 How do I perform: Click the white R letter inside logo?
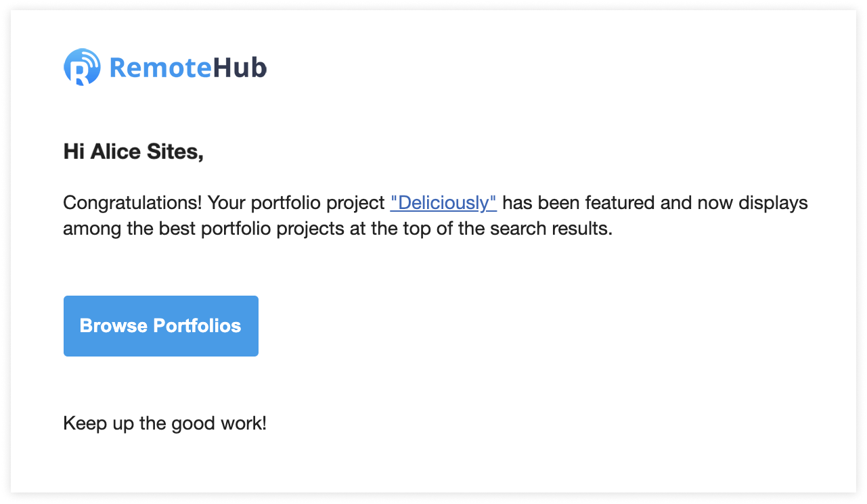[x=81, y=72]
